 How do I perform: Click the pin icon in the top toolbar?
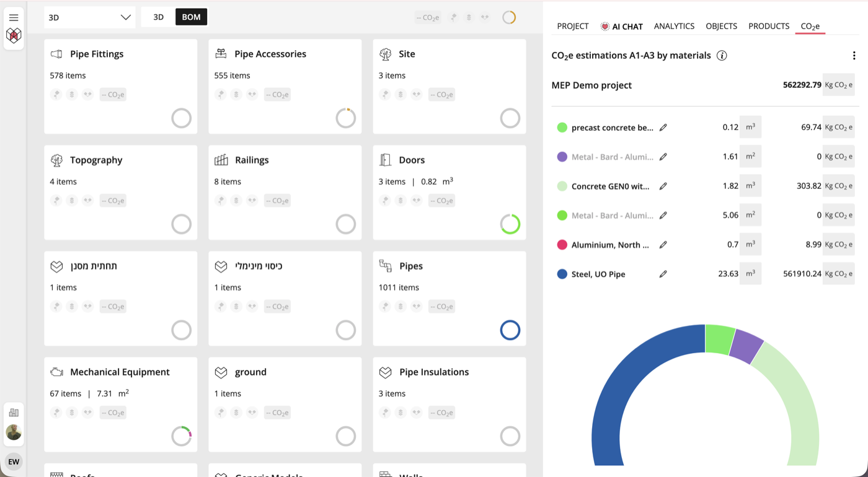pos(454,17)
